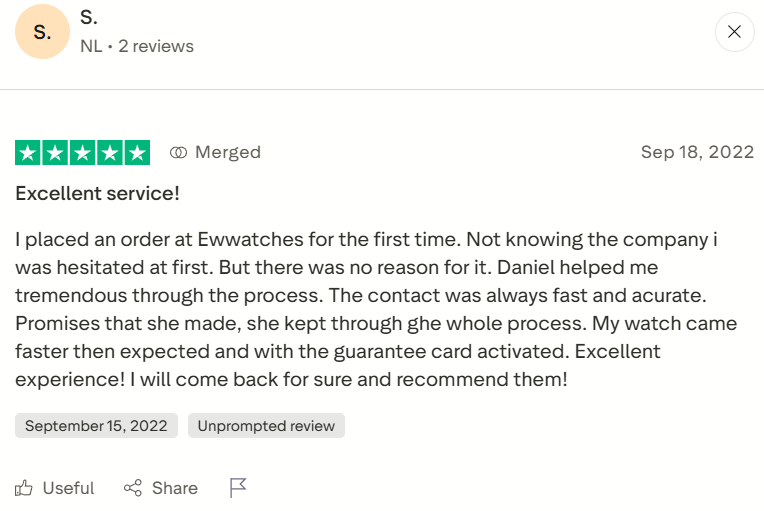The width and height of the screenshot is (764, 511).
Task: Click the thumbs-up Useful icon
Action: [x=24, y=488]
